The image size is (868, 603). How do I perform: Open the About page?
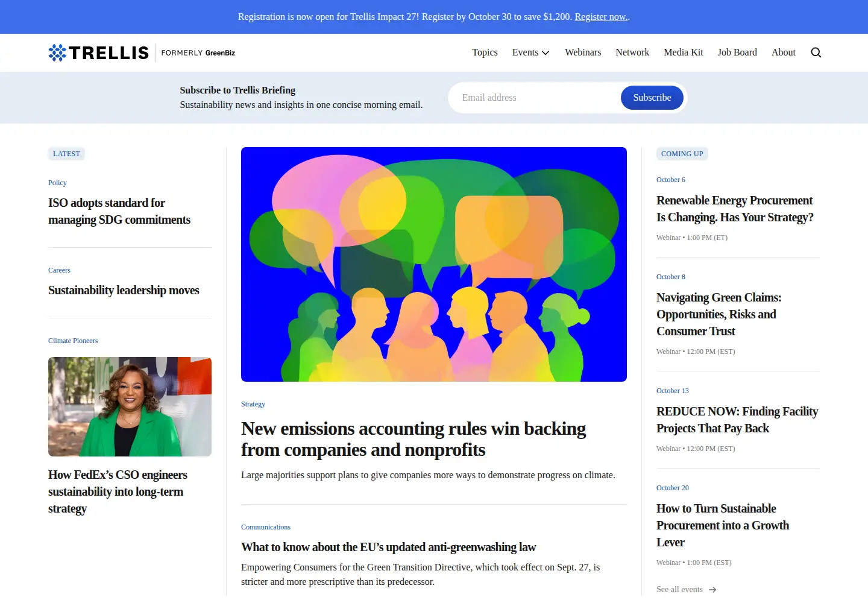(784, 52)
